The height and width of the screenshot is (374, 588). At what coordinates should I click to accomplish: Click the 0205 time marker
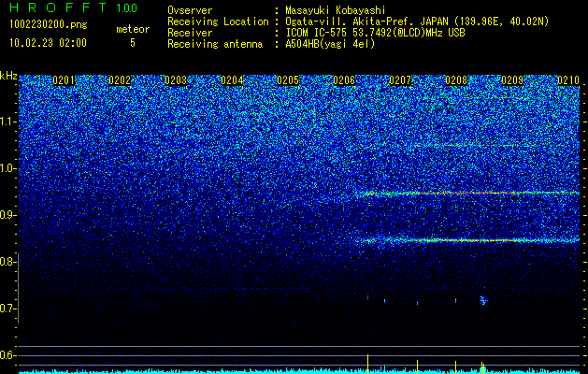coord(288,80)
